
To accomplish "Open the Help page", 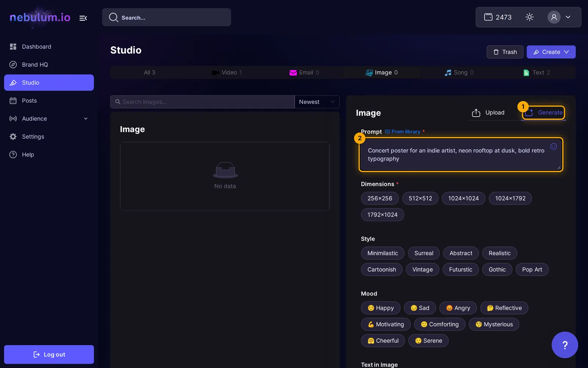I will pyautogui.click(x=49, y=155).
